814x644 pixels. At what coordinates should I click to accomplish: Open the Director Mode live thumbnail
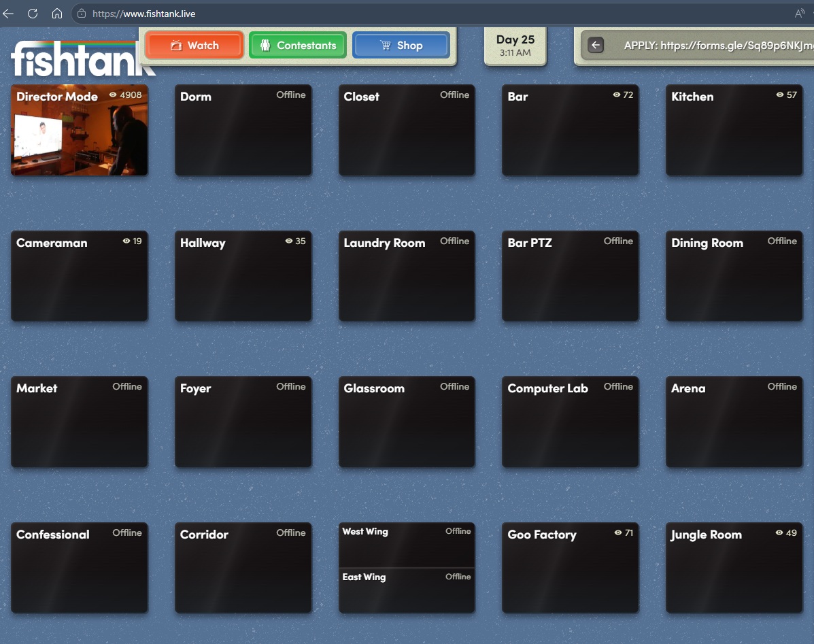point(80,131)
